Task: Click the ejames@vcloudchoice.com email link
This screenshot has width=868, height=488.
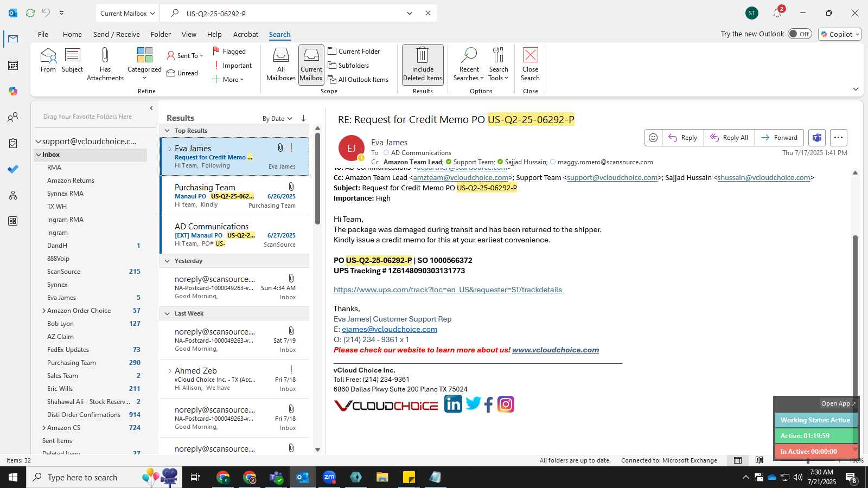Action: (390, 329)
